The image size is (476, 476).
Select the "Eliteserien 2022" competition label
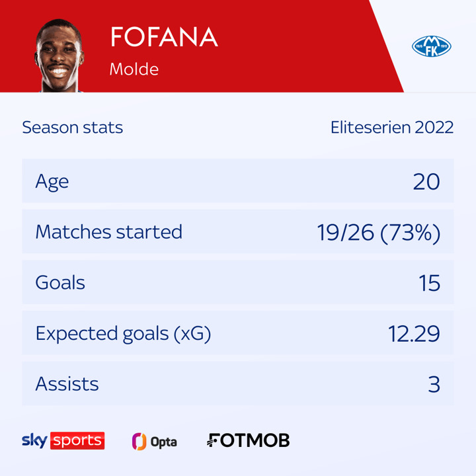coord(392,128)
